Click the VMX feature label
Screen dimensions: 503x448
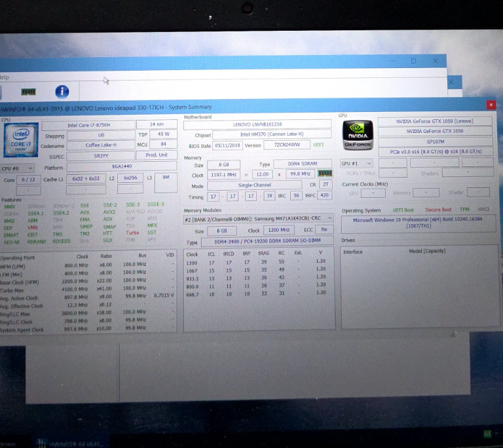pyautogui.click(x=32, y=227)
